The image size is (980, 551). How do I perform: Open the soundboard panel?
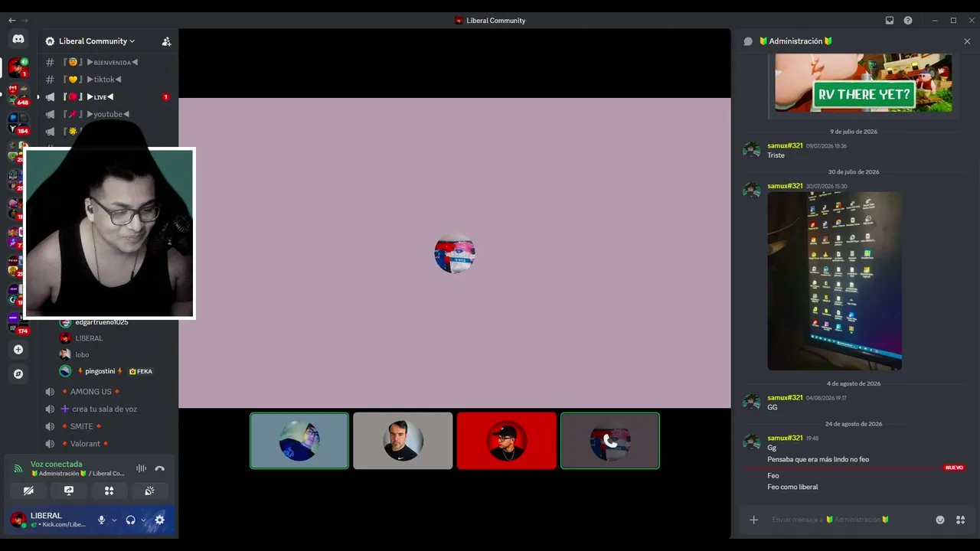pyautogui.click(x=149, y=491)
